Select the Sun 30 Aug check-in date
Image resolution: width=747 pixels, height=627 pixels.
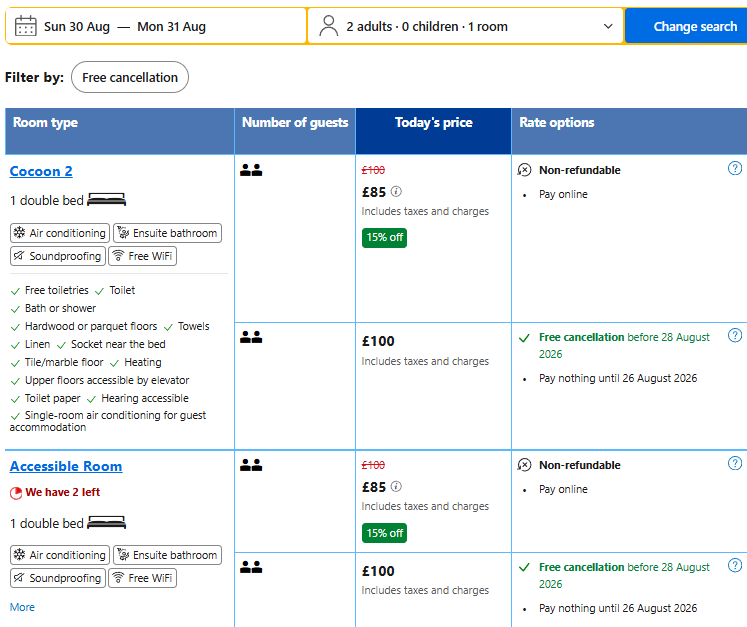coord(77,27)
